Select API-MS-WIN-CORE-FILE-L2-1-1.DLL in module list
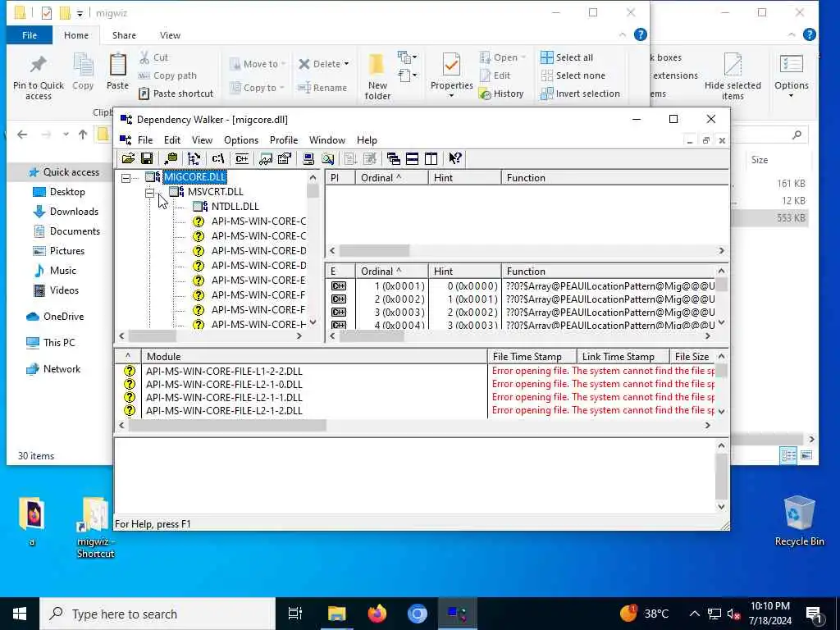This screenshot has width=840, height=630. point(224,398)
